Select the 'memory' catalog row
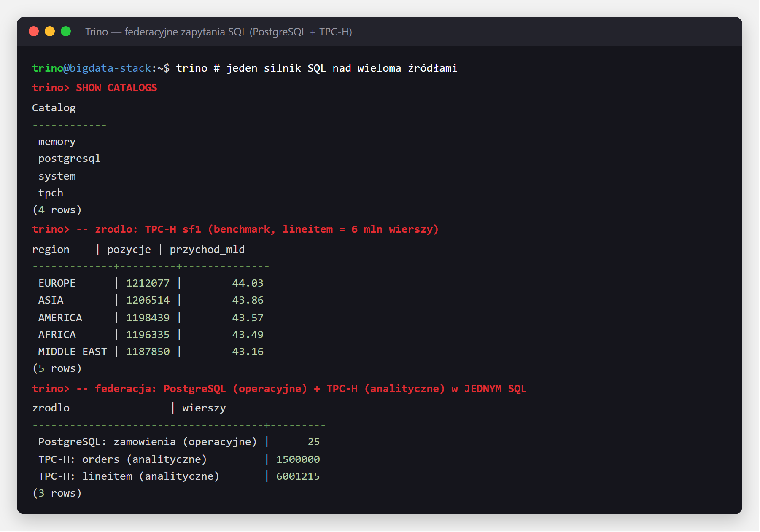The height and width of the screenshot is (532, 760). point(57,142)
